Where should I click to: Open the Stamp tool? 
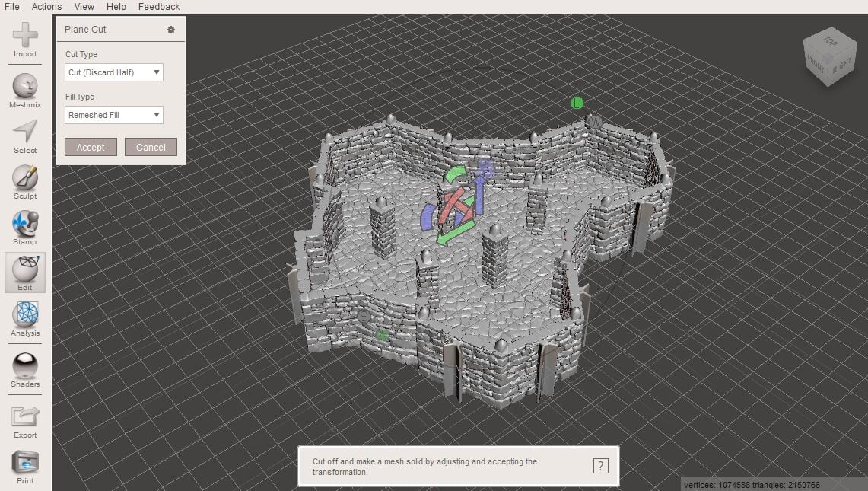coord(25,228)
